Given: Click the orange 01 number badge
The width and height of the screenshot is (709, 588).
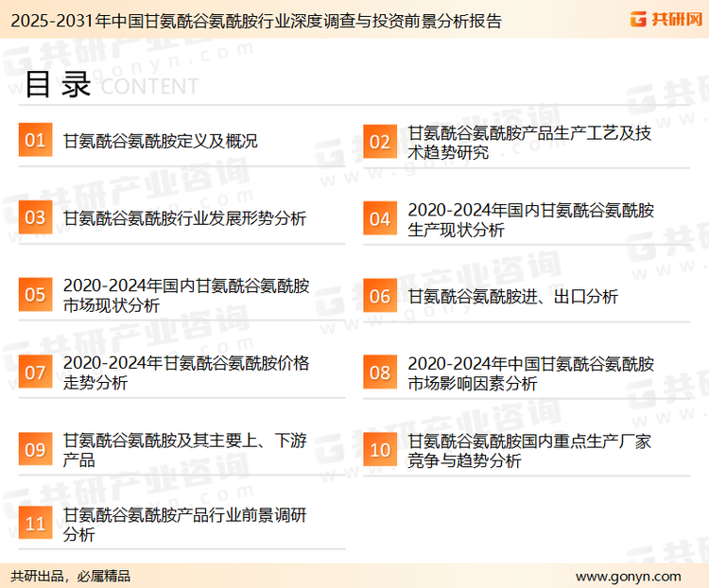Looking at the screenshot, I should 35,140.
